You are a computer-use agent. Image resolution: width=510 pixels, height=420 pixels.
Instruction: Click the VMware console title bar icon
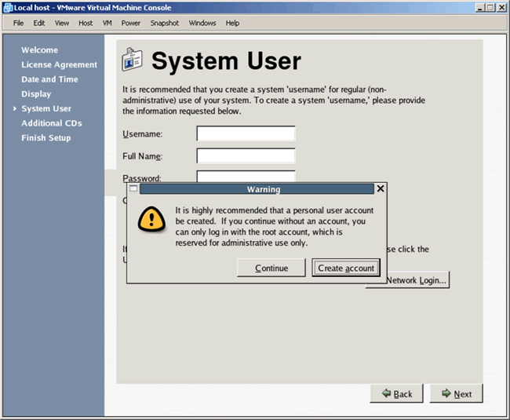[7, 7]
